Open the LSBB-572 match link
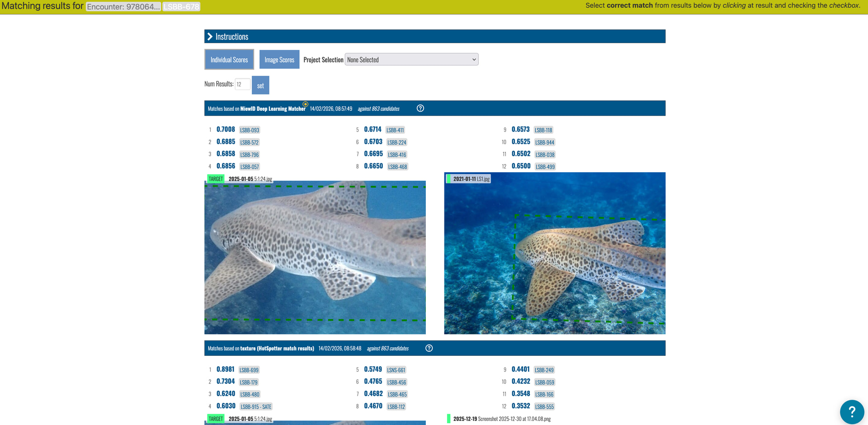Screen dimensions: 868x425 coord(250,142)
